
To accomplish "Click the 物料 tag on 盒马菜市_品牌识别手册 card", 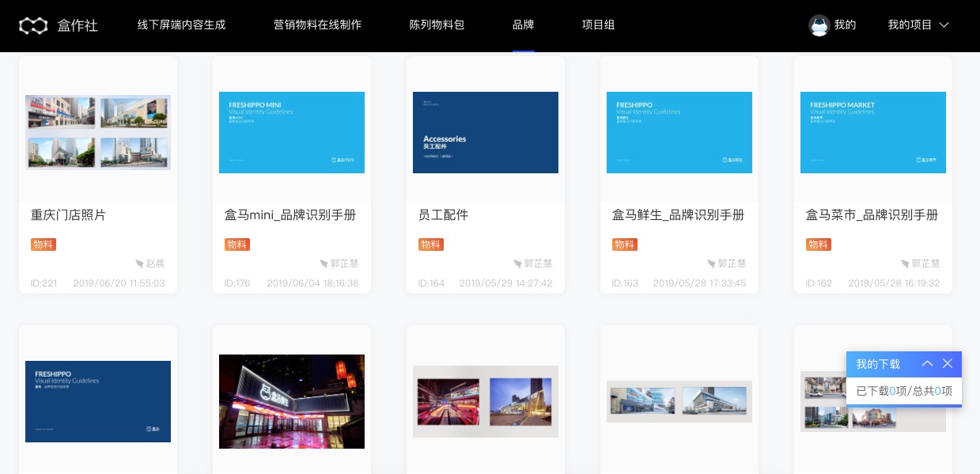I will (x=819, y=245).
